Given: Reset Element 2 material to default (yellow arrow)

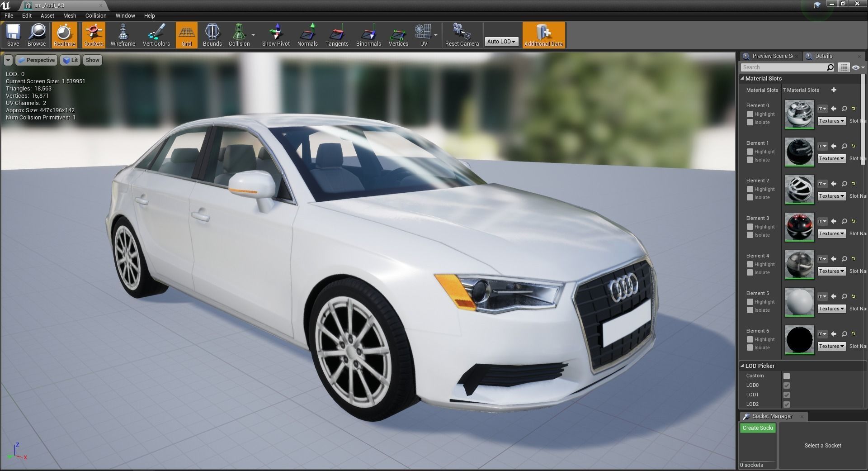Looking at the screenshot, I should [854, 184].
